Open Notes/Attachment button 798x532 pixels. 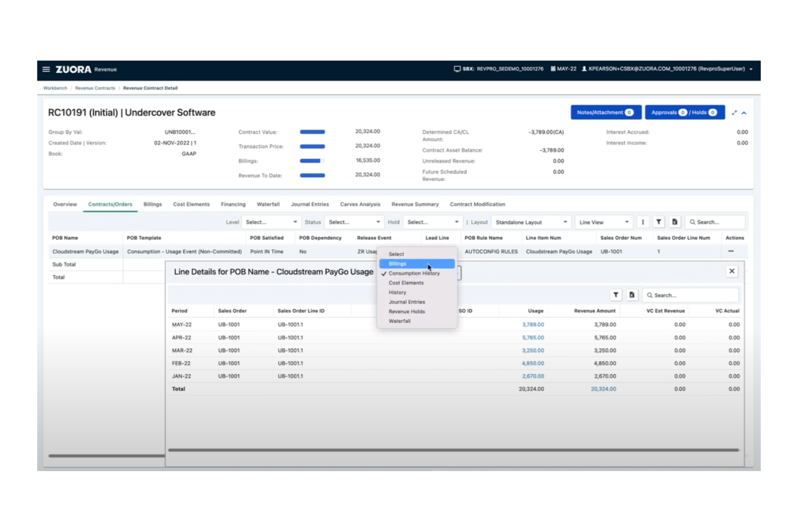tap(606, 113)
